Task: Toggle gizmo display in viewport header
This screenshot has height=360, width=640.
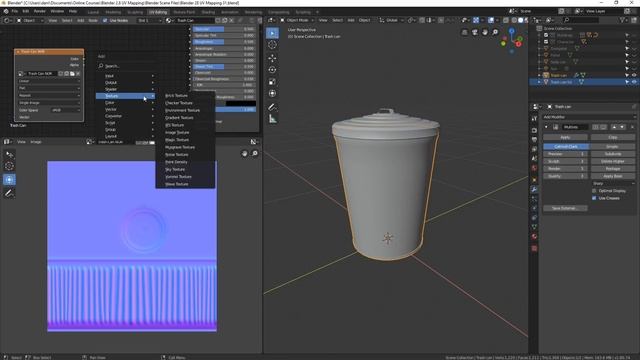Action: pos(476,20)
